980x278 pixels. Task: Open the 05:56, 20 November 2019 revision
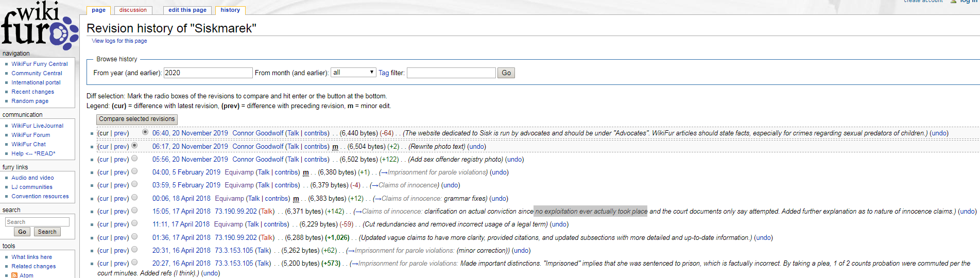click(x=190, y=159)
